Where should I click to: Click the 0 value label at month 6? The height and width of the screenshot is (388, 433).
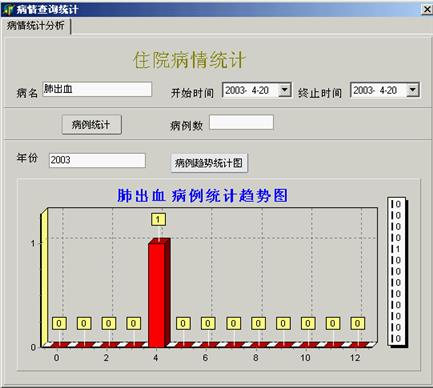click(208, 323)
